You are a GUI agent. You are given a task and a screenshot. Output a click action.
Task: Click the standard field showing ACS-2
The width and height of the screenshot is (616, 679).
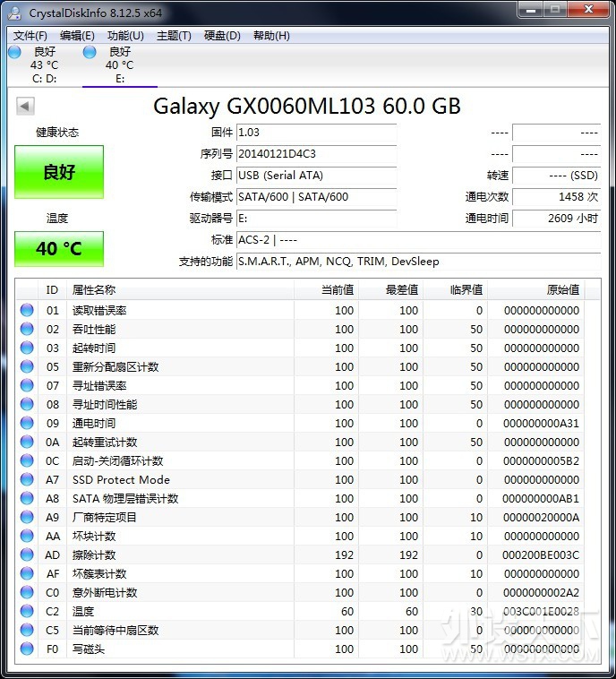[419, 239]
